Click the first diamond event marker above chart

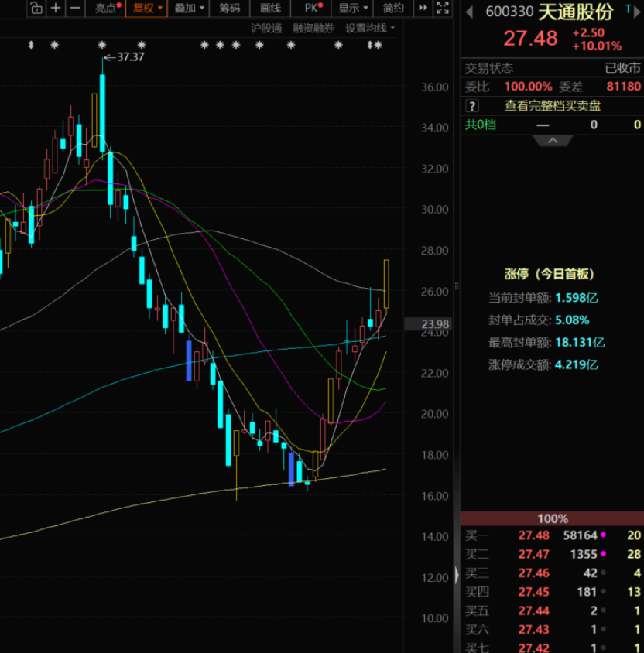31,45
